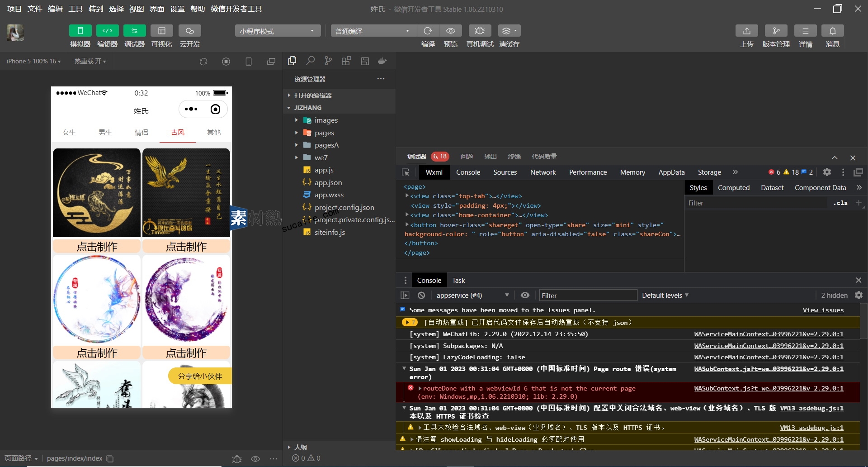Copy the page path pages/index/index

[110, 458]
